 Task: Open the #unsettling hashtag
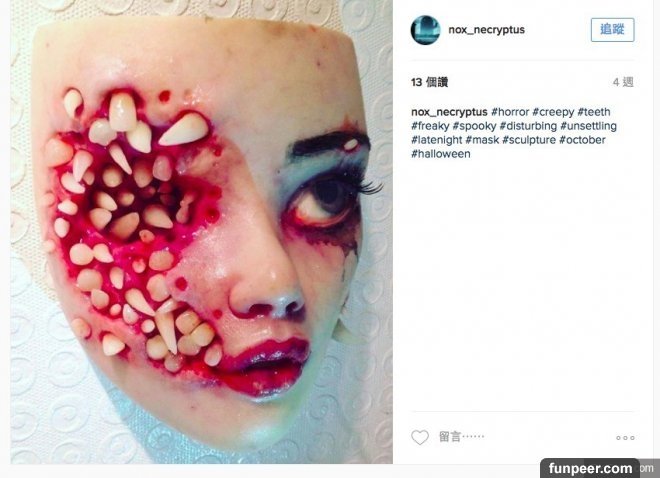(588, 126)
